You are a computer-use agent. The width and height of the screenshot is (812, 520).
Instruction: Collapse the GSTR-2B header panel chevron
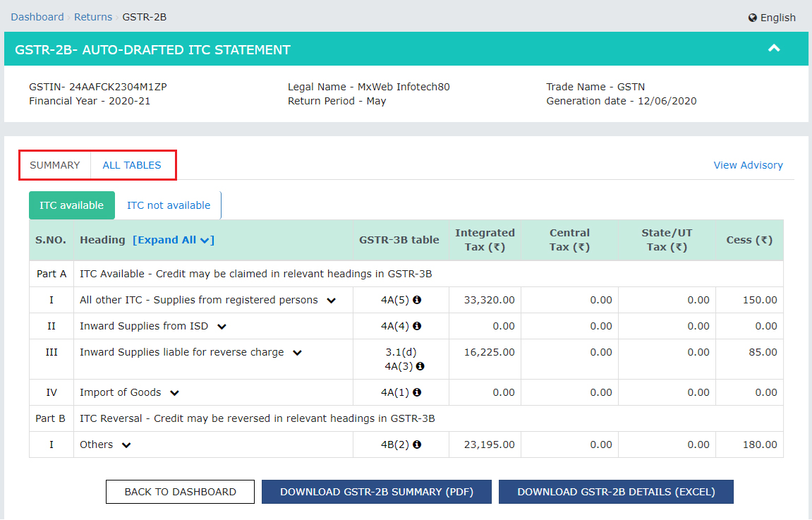774,49
